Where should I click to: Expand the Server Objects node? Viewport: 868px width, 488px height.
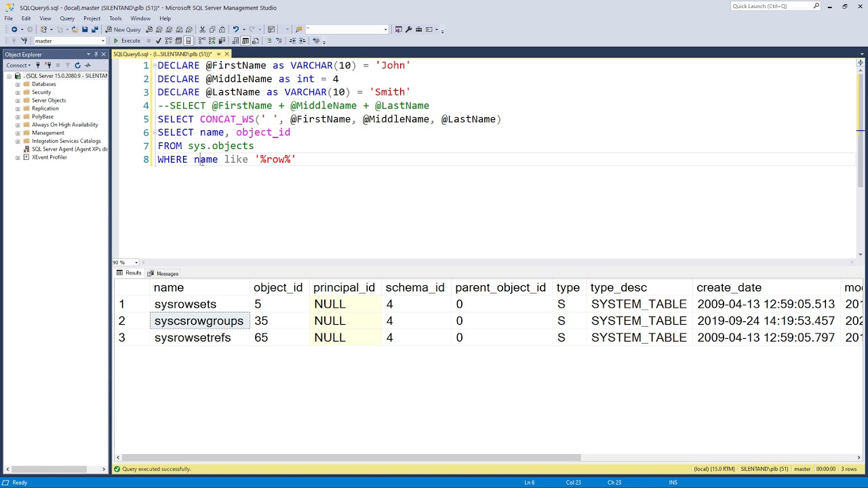18,100
